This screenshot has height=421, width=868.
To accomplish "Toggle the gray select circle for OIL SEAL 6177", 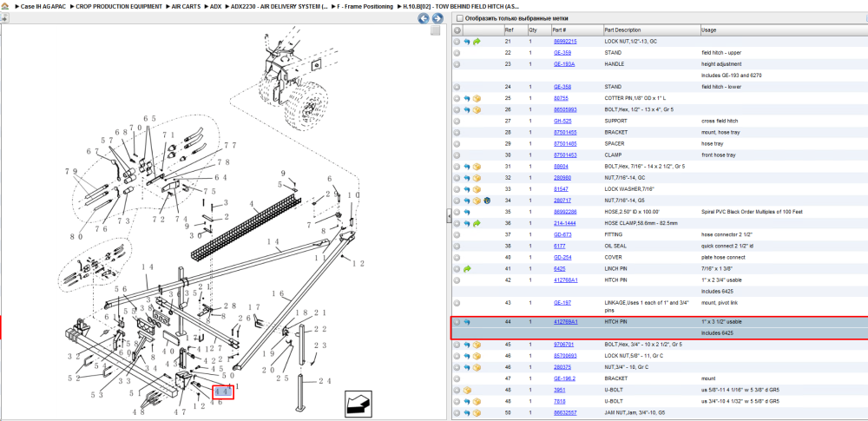I will (457, 246).
